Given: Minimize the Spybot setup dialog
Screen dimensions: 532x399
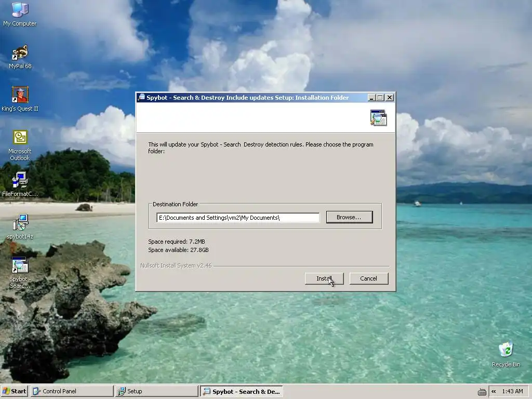Looking at the screenshot, I should 371,98.
